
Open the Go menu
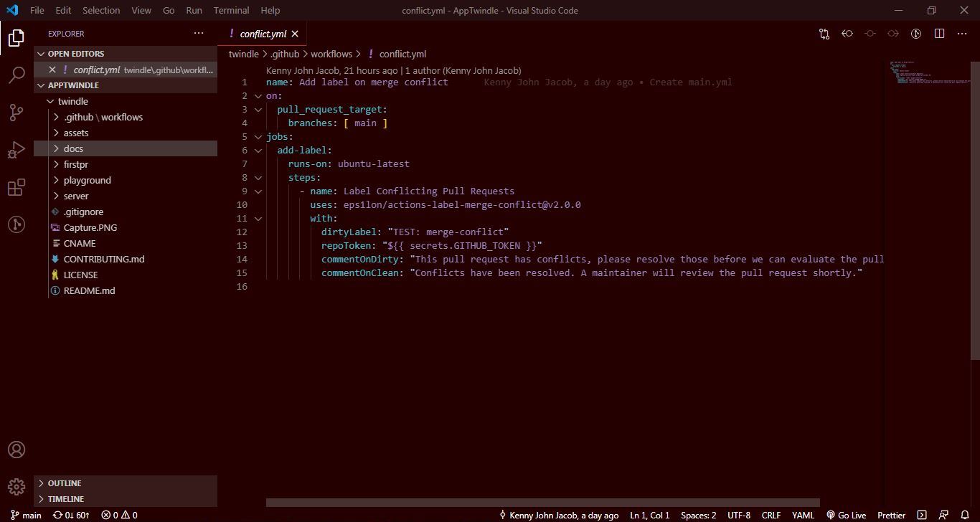pos(169,10)
